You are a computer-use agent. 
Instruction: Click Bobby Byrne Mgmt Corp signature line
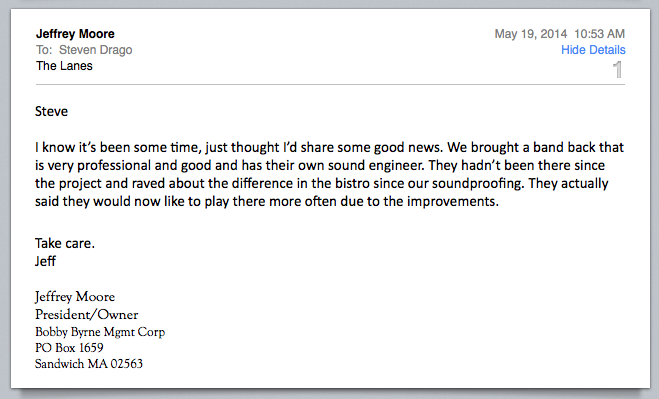click(x=100, y=332)
